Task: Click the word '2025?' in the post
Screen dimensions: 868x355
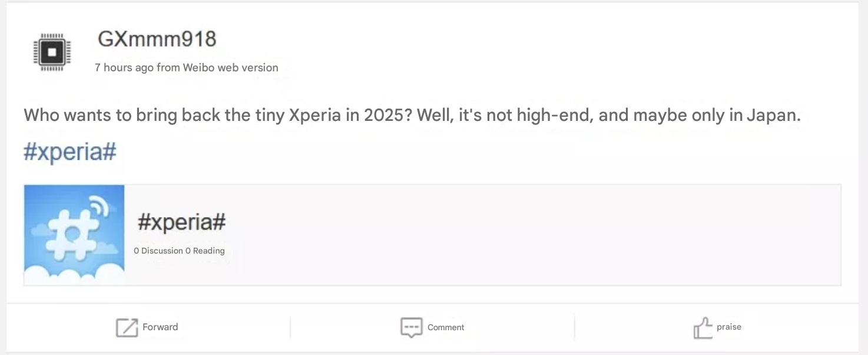Action: pos(388,114)
